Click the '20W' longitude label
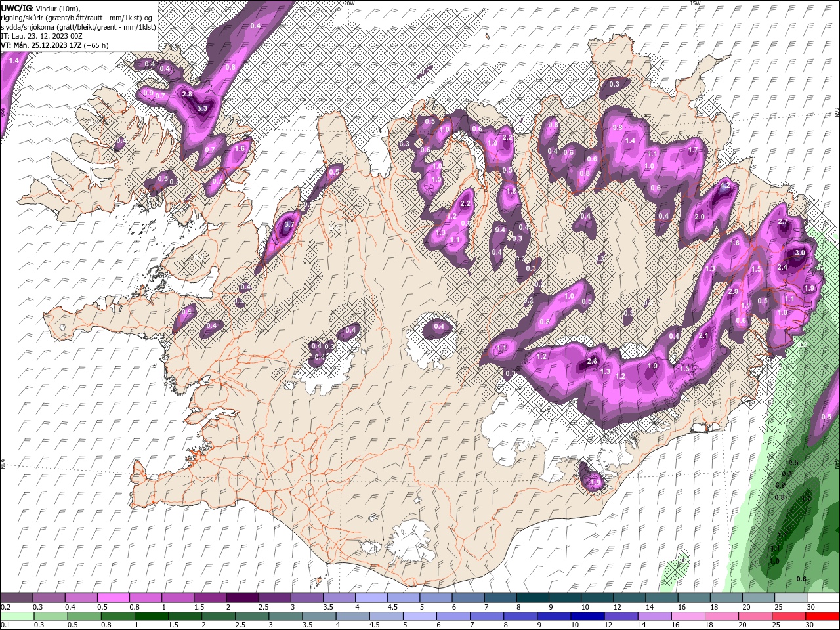The width and height of the screenshot is (840, 630). tap(349, 3)
